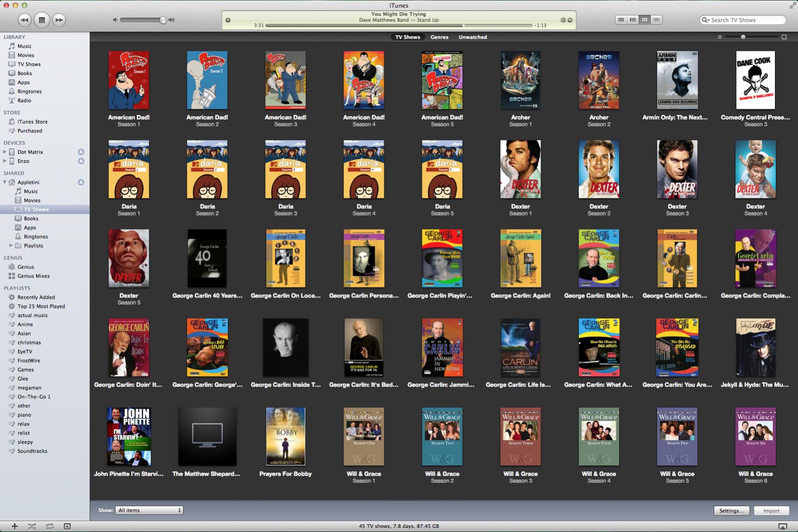Select the Archer Season 1 cover

(x=520, y=80)
